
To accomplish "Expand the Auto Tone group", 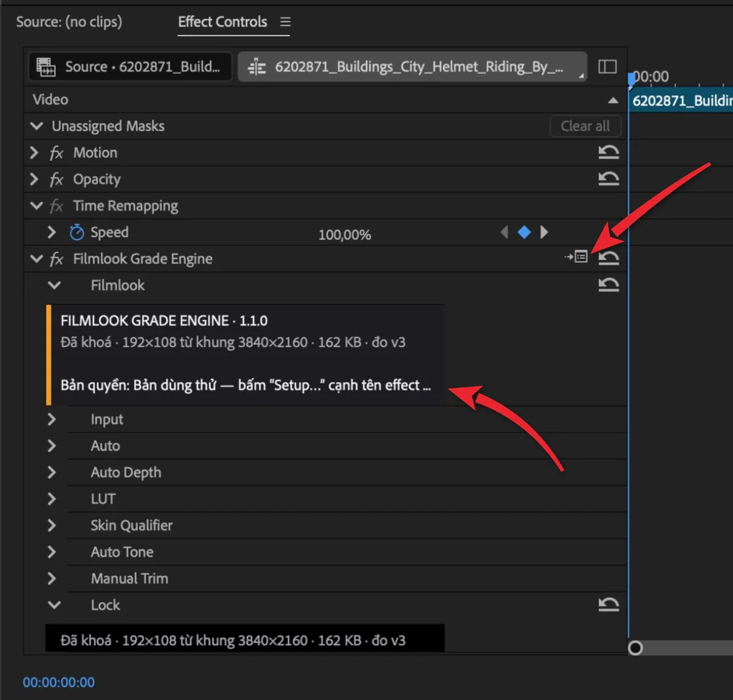I will [52, 552].
